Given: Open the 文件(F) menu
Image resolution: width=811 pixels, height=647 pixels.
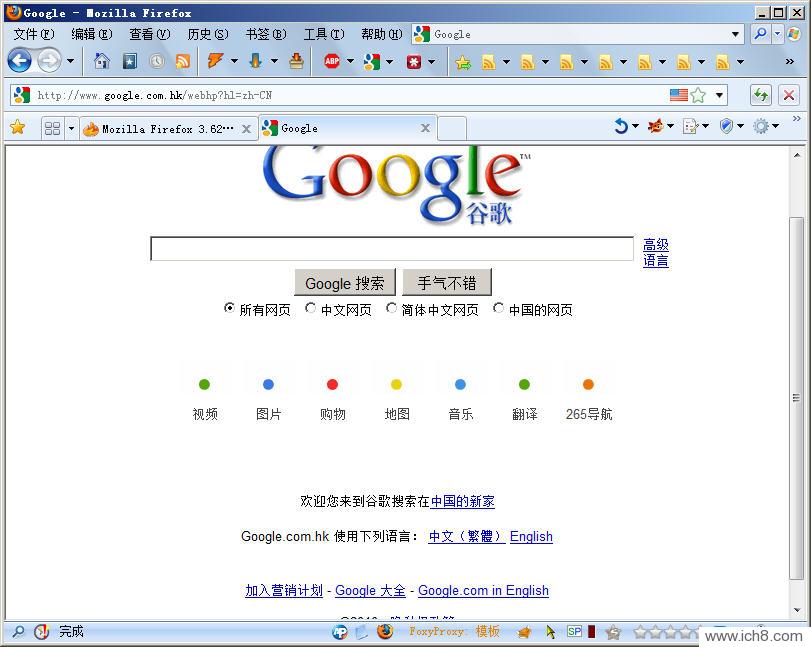Looking at the screenshot, I should tap(34, 34).
